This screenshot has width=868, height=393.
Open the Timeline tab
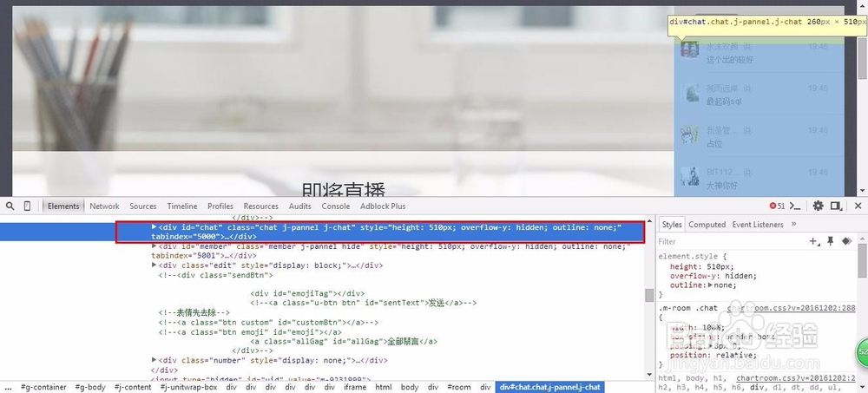(182, 206)
